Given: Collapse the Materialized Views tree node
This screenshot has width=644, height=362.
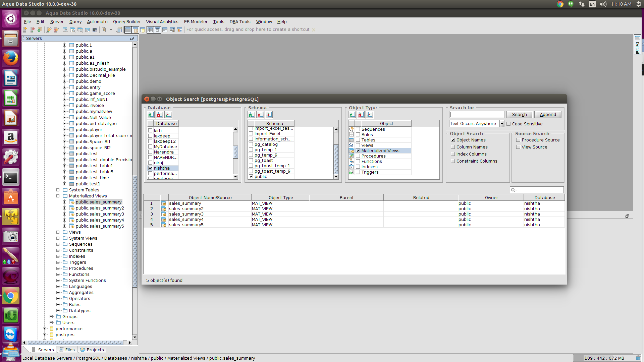Looking at the screenshot, I should tap(58, 196).
